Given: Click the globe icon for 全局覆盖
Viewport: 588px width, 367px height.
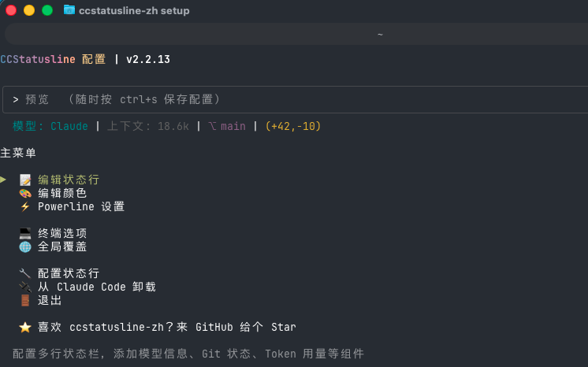Looking at the screenshot, I should 25,247.
